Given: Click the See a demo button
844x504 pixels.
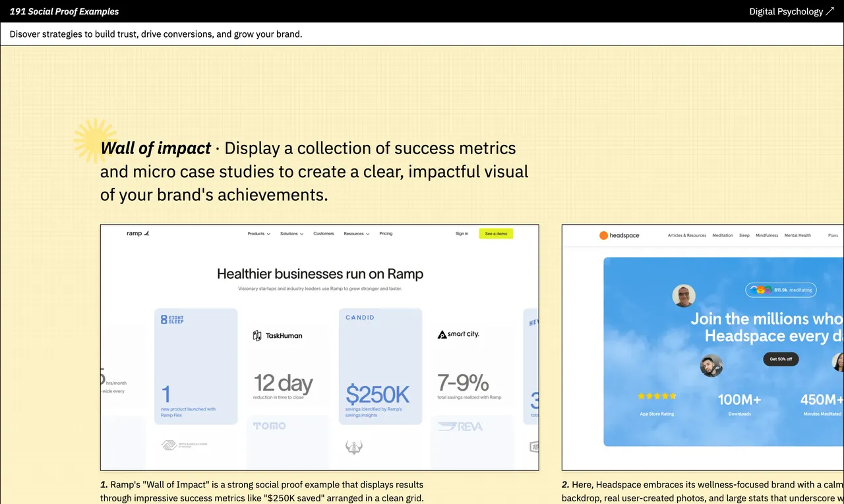Looking at the screenshot, I should coord(495,233).
